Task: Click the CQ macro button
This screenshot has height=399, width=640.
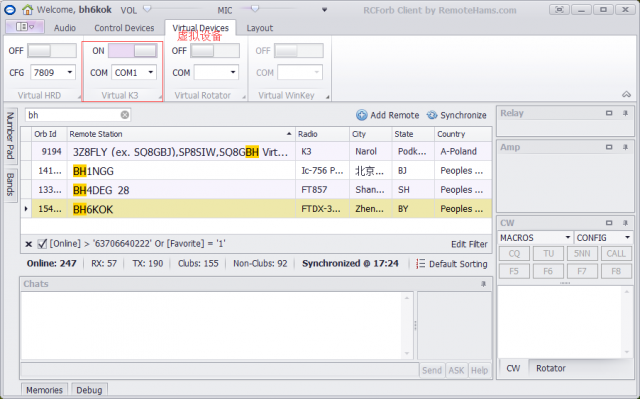Action: [514, 253]
